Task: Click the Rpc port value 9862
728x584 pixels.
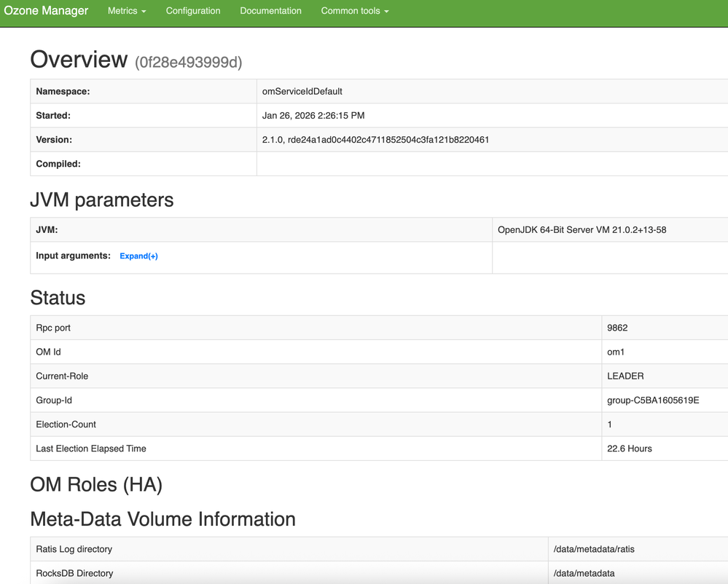Action: point(617,328)
